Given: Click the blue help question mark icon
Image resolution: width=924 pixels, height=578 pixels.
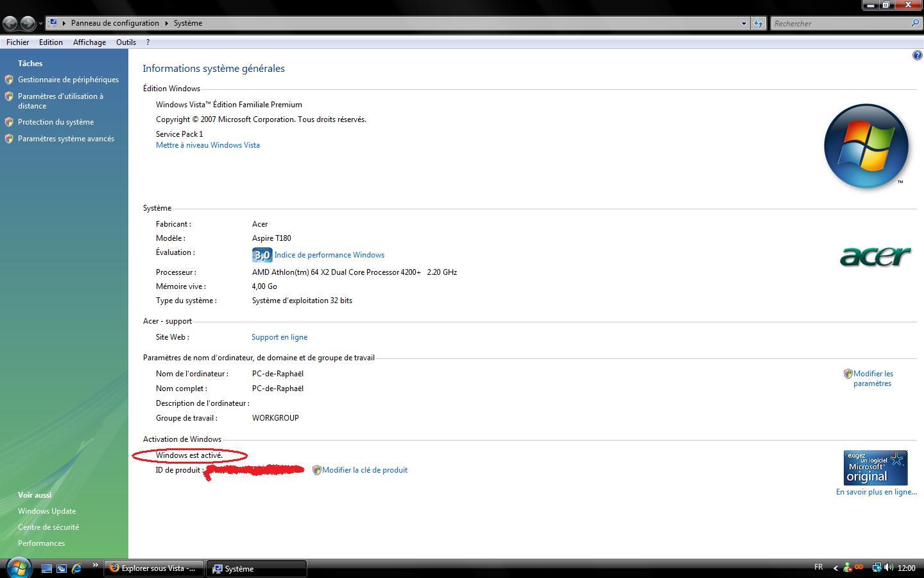Looking at the screenshot, I should click(917, 56).
